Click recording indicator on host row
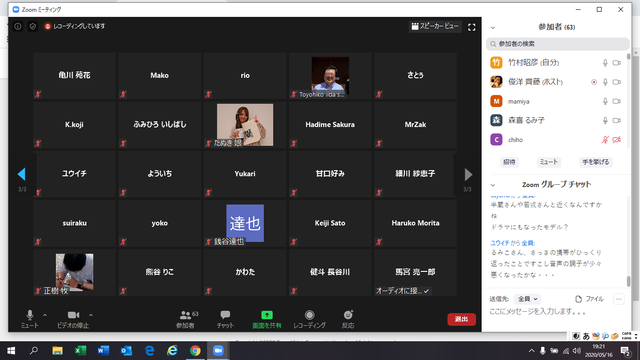This screenshot has width=640, height=360. [594, 82]
